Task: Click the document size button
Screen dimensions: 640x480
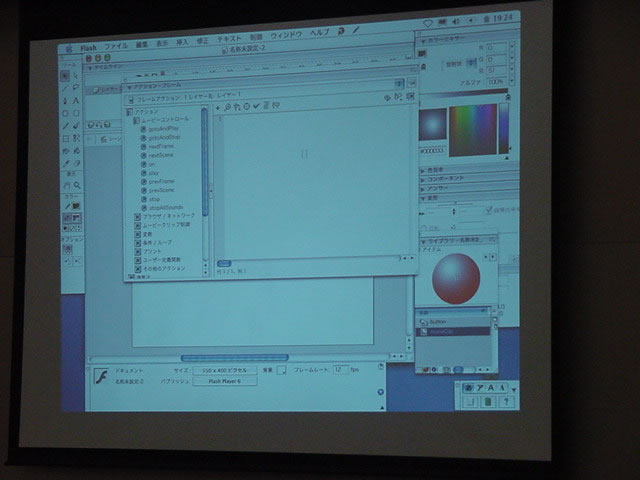Action: [x=222, y=369]
